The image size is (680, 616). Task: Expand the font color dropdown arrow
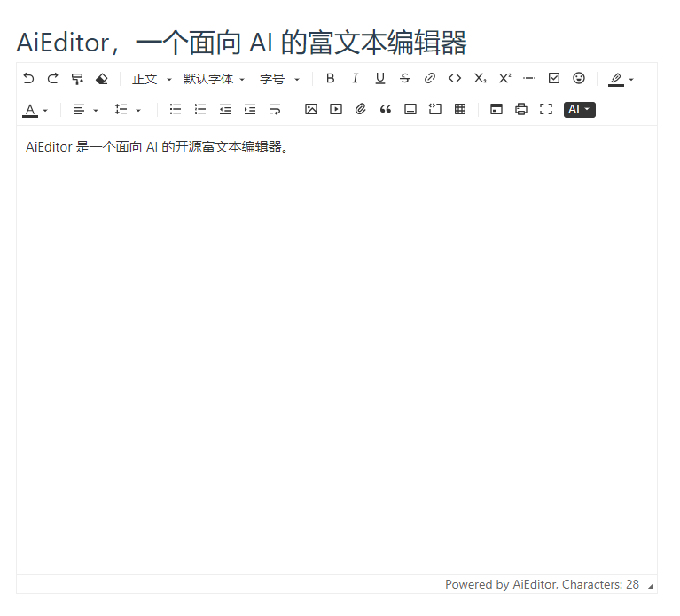[45, 110]
